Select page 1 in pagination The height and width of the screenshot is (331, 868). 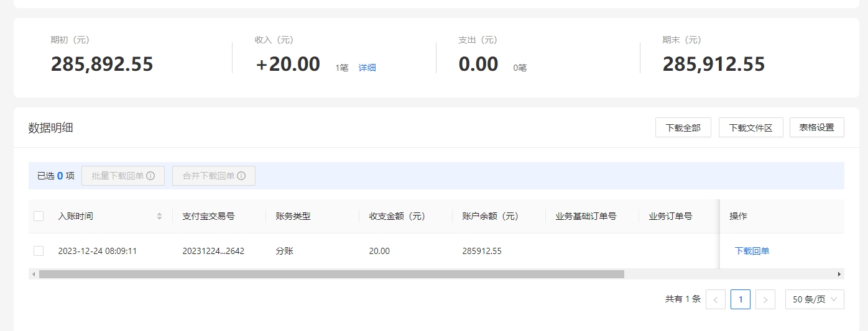(x=741, y=299)
